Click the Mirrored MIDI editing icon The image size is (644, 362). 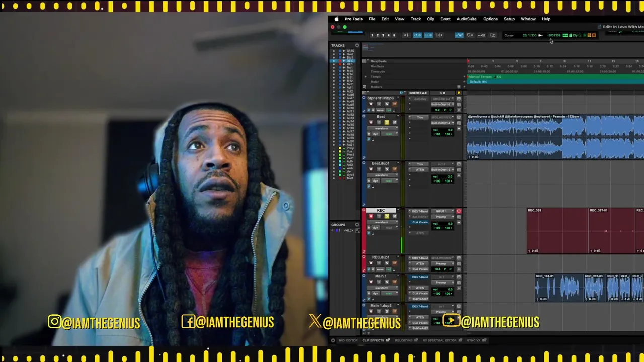coord(470,35)
